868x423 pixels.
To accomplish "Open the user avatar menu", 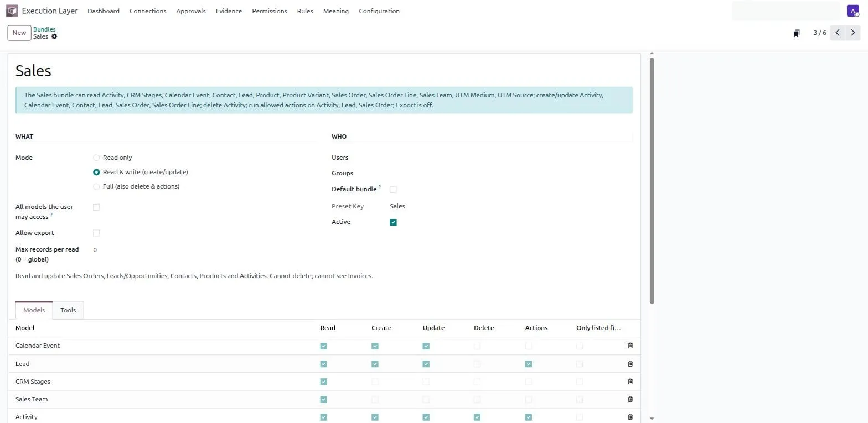I will pos(853,11).
